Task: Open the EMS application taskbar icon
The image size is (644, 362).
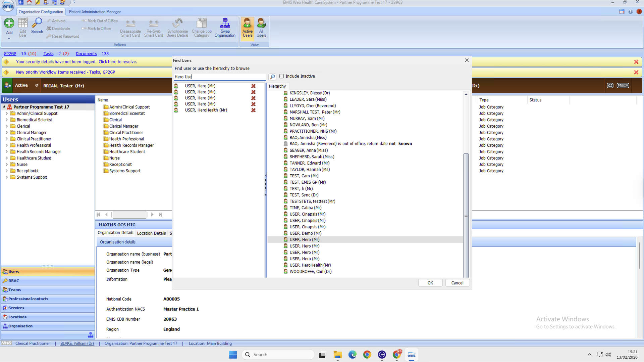Action: tap(411, 355)
